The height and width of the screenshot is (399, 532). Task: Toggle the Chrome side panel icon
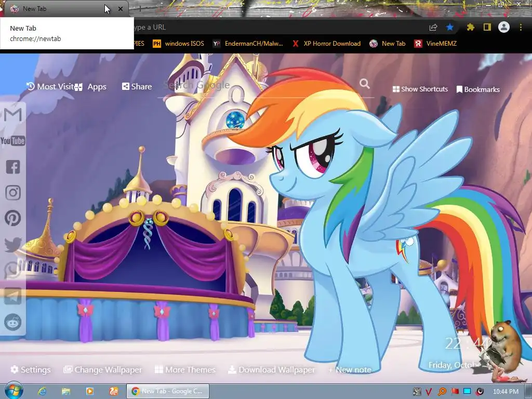(487, 27)
